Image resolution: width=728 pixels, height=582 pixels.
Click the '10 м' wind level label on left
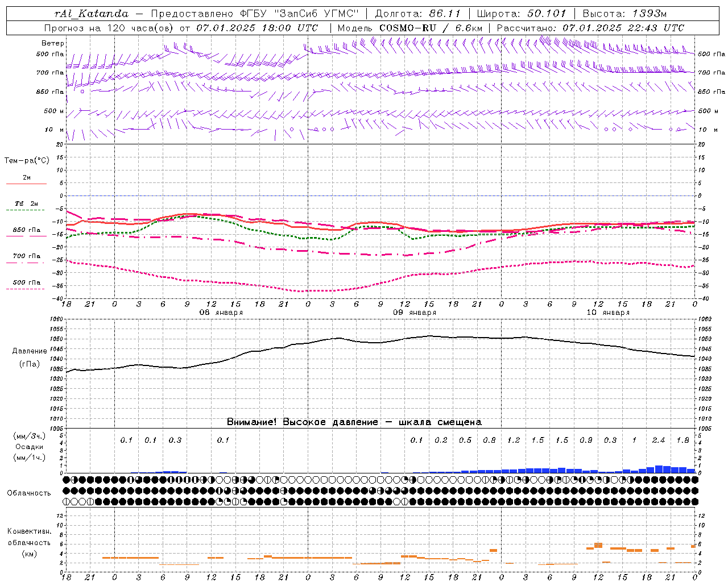click(x=55, y=130)
